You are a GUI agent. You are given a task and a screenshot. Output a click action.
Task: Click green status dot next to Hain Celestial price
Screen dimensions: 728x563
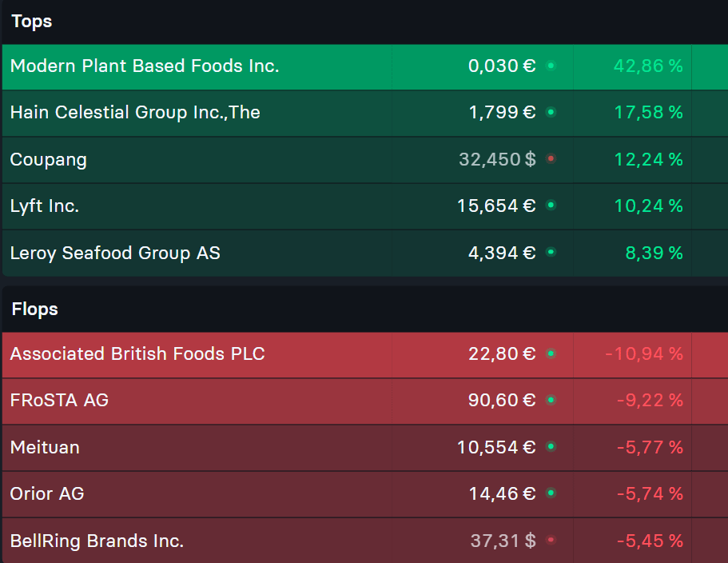tap(551, 112)
